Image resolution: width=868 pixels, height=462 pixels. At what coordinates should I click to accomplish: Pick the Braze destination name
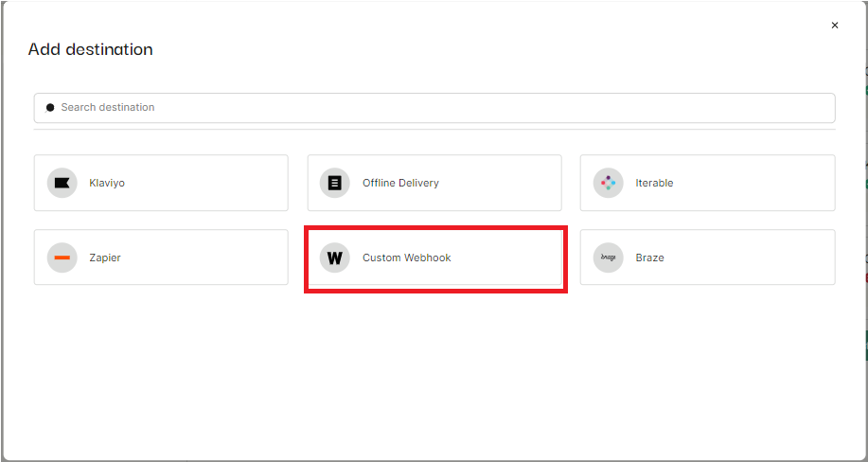[x=650, y=258]
